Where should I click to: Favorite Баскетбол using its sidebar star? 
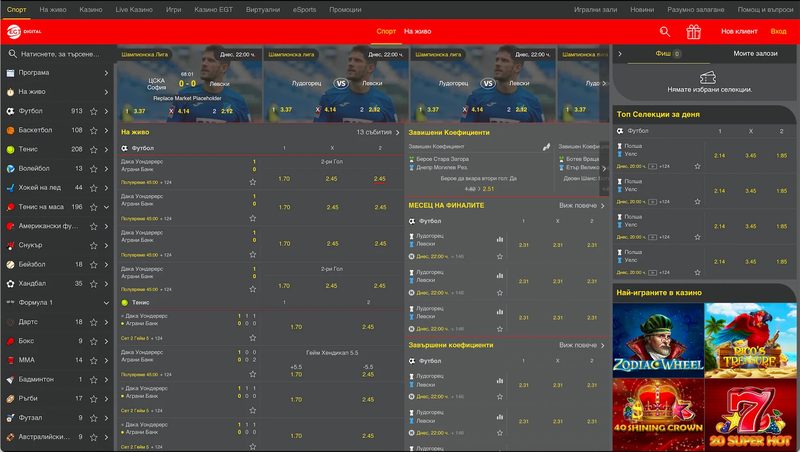point(93,131)
